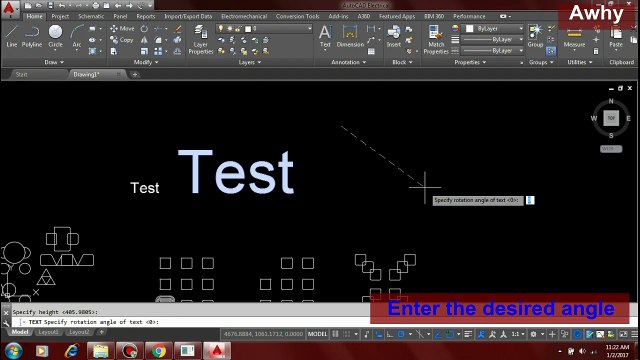Click the object color wheel icon
The image size is (640, 360).
(455, 29)
